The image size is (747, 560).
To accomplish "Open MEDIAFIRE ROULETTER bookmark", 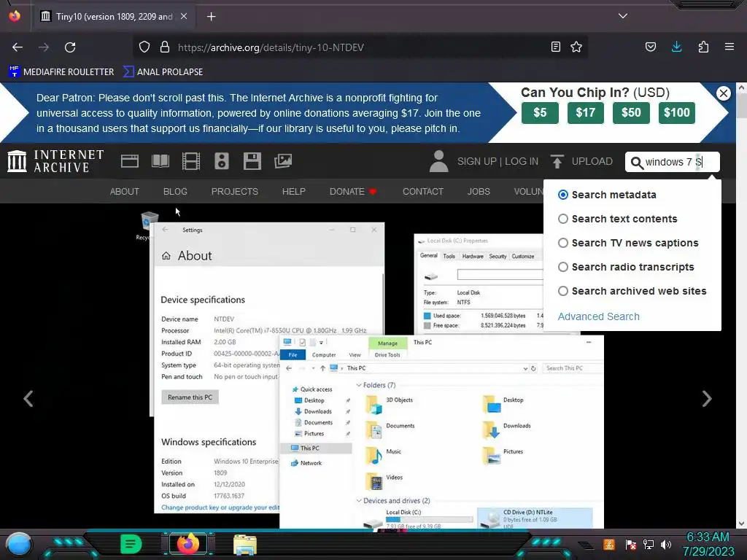I will pyautogui.click(x=61, y=72).
